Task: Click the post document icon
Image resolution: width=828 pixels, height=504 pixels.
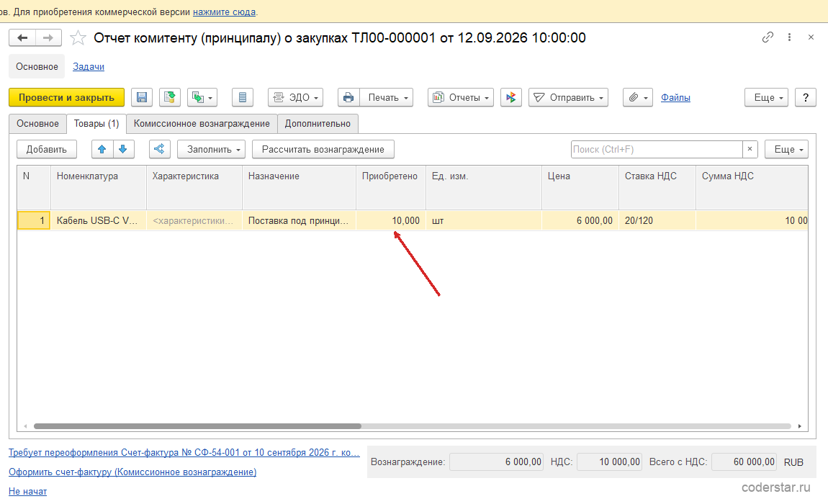Action: coord(169,98)
